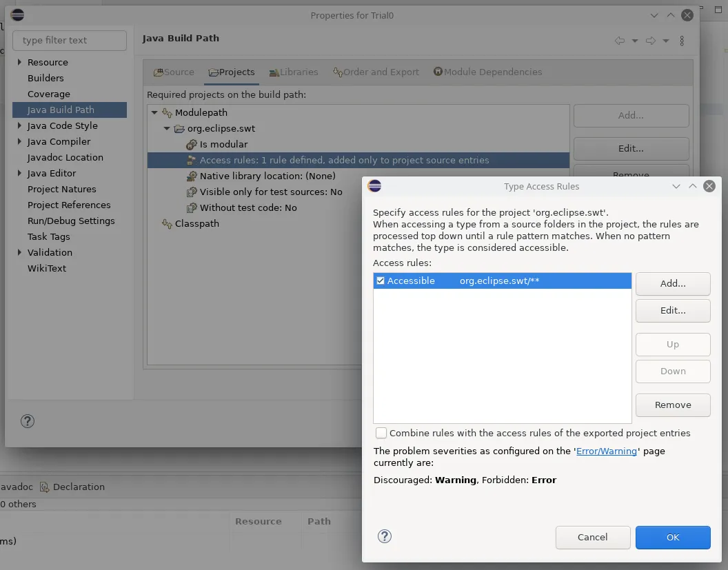This screenshot has width=728, height=570.
Task: Enable Combine rules with exported entries
Action: [381, 433]
